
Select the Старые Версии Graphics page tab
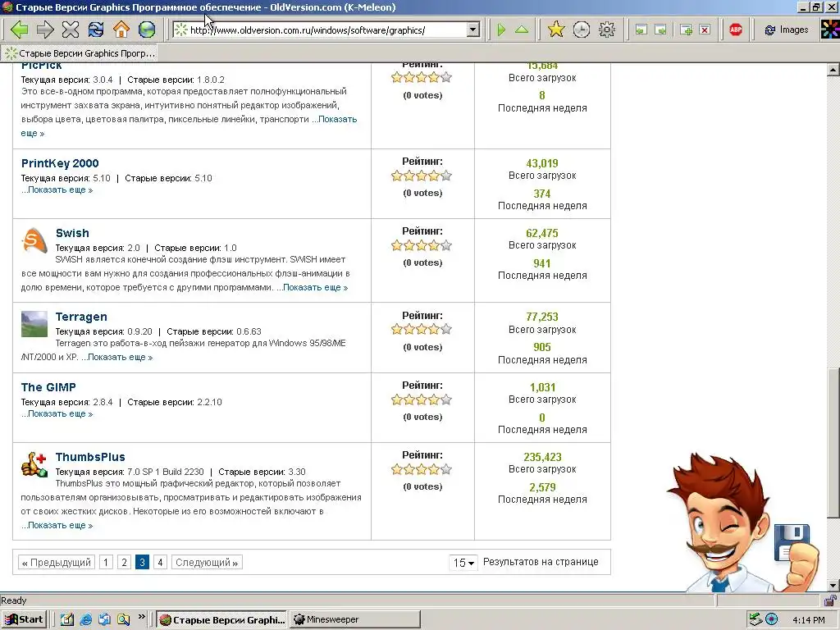pyautogui.click(x=80, y=53)
